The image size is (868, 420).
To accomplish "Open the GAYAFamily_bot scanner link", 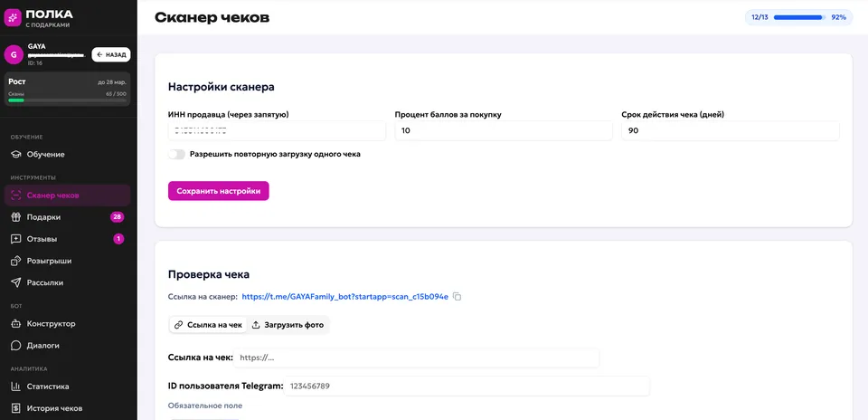I will [x=344, y=297].
